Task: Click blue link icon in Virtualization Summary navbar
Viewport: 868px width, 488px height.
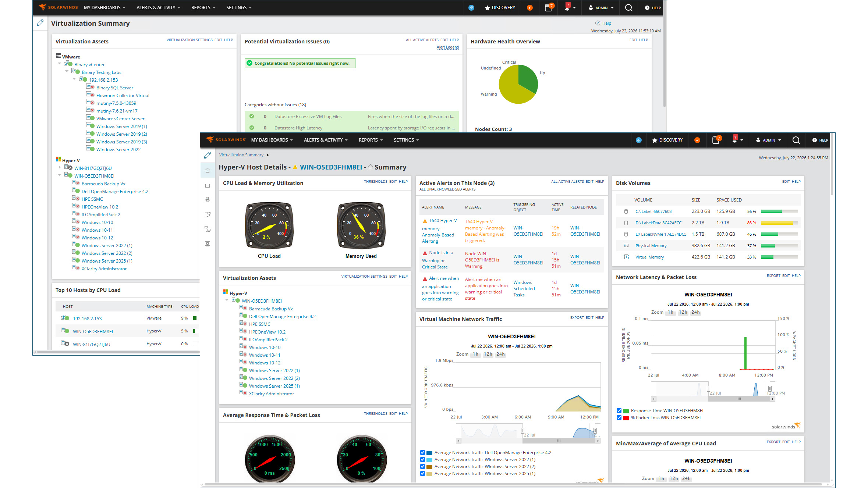Action: (x=471, y=8)
